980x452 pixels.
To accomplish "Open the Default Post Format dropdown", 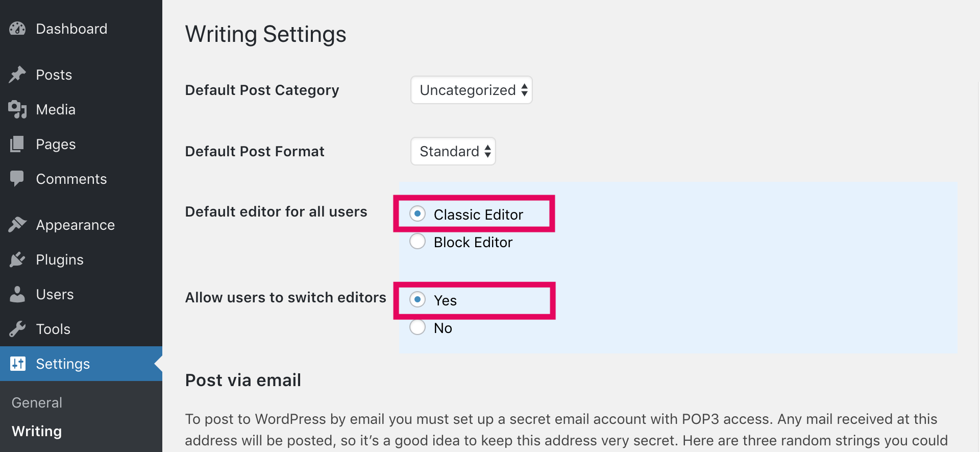I will [453, 151].
